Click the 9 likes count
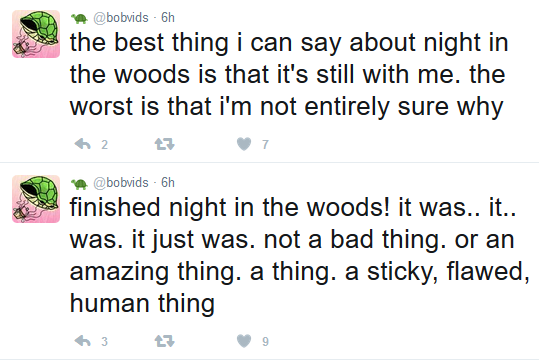539x360 pixels. pos(265,341)
